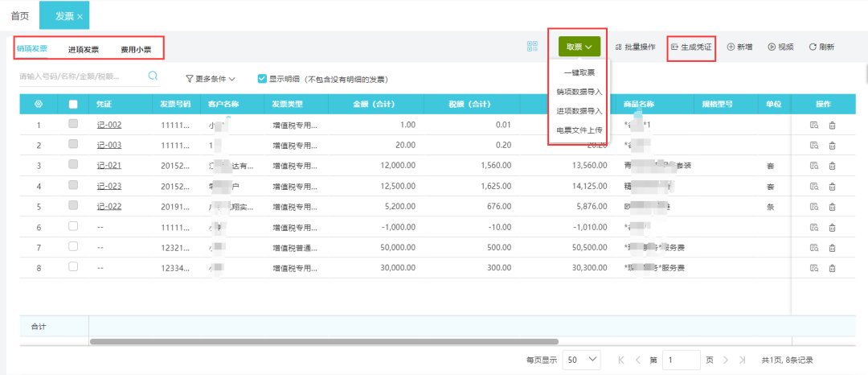
Task: View details icon for row 记-002
Action: coord(813,126)
